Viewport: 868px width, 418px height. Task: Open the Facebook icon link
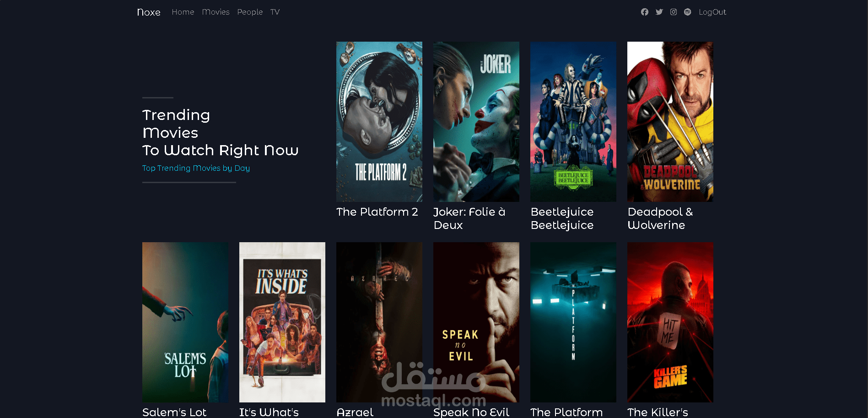coord(644,12)
